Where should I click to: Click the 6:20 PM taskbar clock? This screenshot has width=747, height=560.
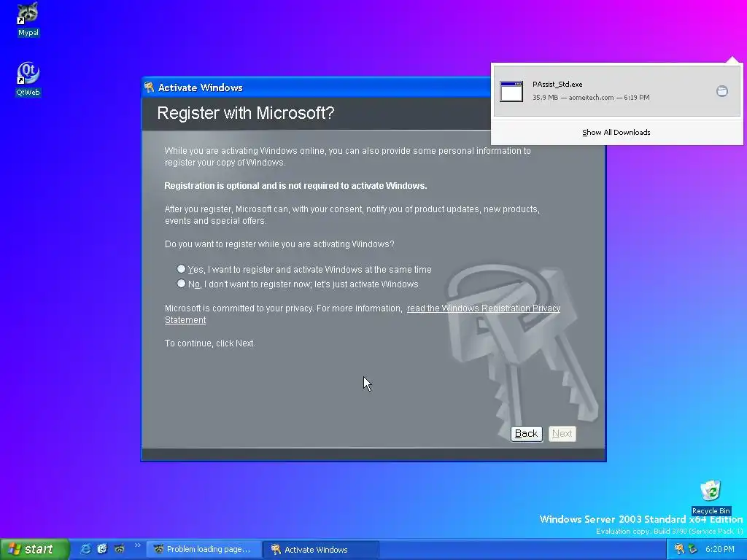[719, 549]
